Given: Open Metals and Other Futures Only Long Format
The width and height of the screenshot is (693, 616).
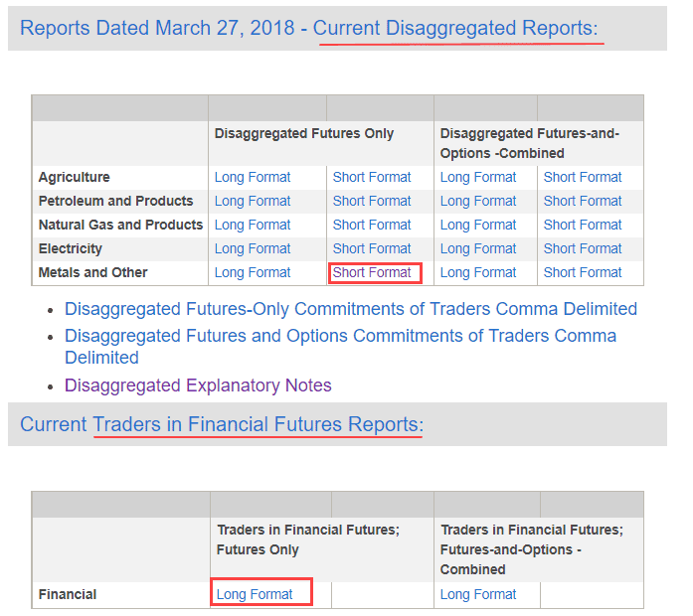Looking at the screenshot, I should coord(253,272).
